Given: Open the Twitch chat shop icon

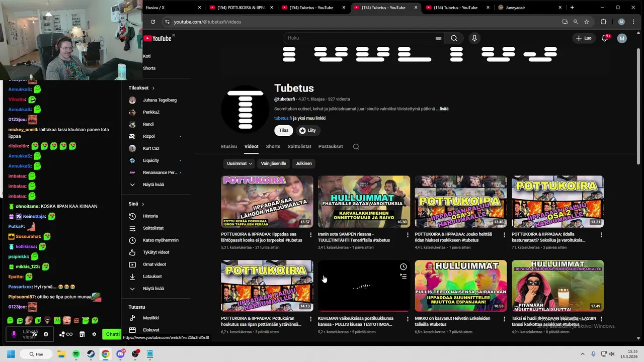Looking at the screenshot, I should pyautogui.click(x=82, y=334).
